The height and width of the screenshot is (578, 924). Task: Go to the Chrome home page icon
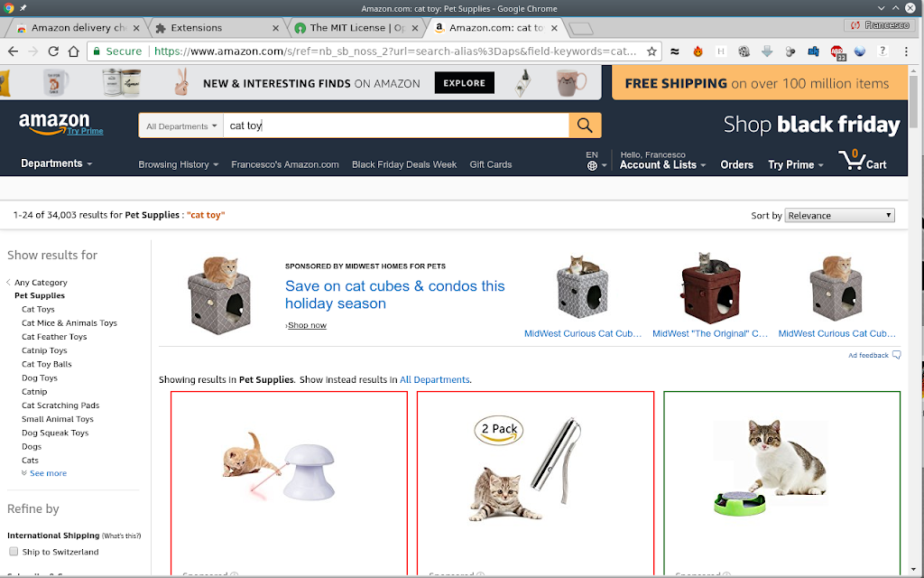(74, 51)
